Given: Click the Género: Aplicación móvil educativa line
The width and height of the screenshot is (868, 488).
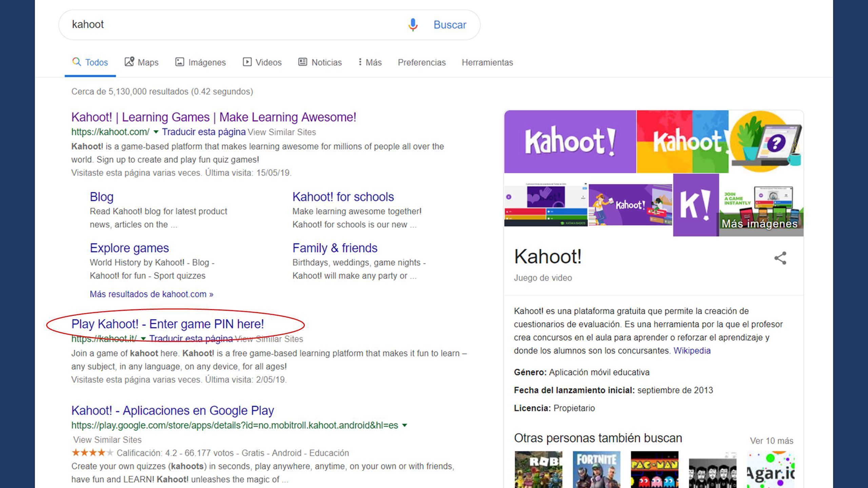Looking at the screenshot, I should [x=581, y=372].
